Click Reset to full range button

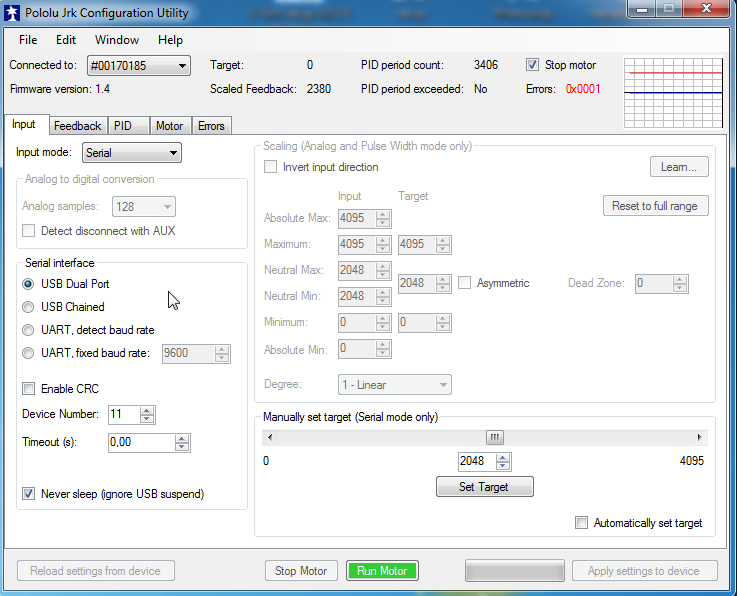pyautogui.click(x=655, y=206)
